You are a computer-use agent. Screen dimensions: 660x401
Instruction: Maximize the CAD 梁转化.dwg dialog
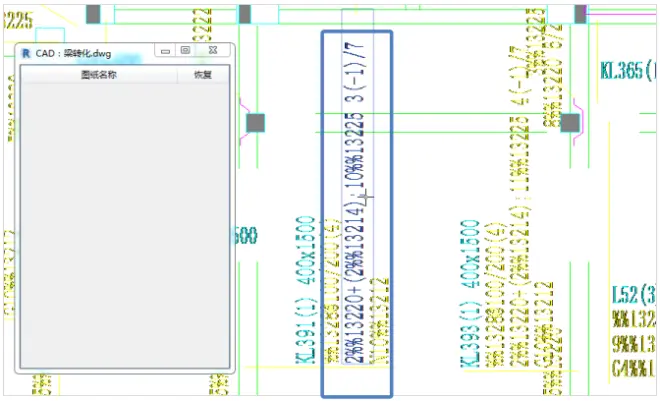pyautogui.click(x=185, y=50)
